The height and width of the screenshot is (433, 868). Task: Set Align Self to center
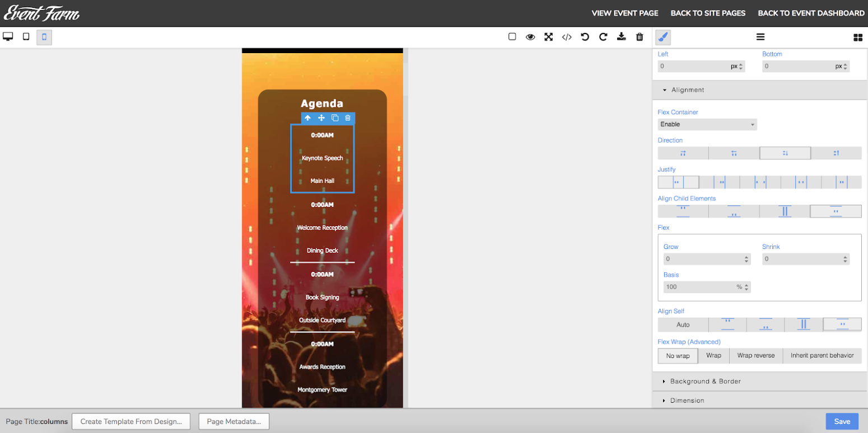click(x=842, y=324)
